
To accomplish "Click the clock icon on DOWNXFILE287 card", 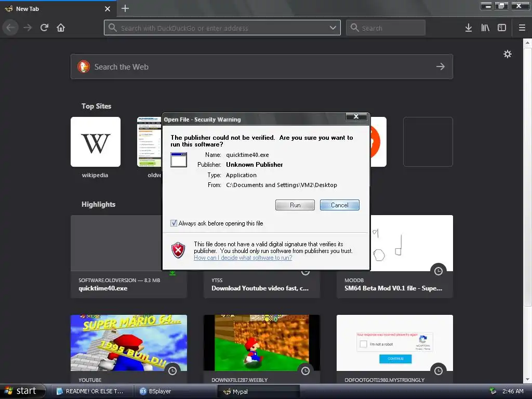I will 305,371.
